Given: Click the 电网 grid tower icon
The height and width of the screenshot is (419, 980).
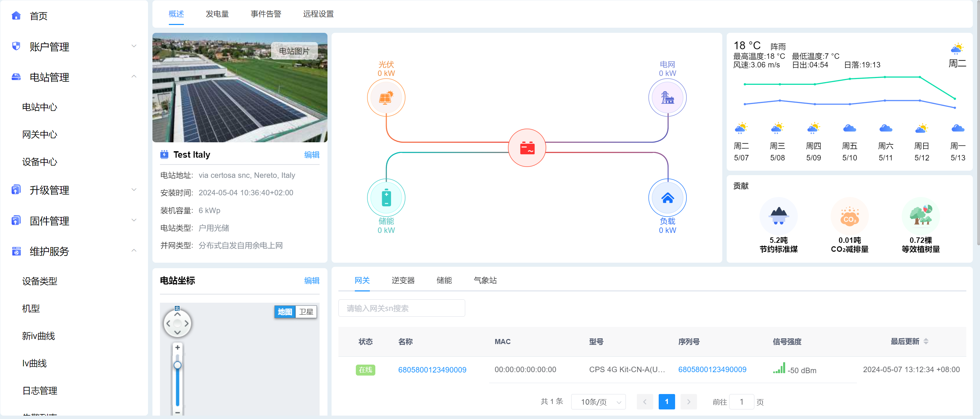Looking at the screenshot, I should [x=667, y=98].
